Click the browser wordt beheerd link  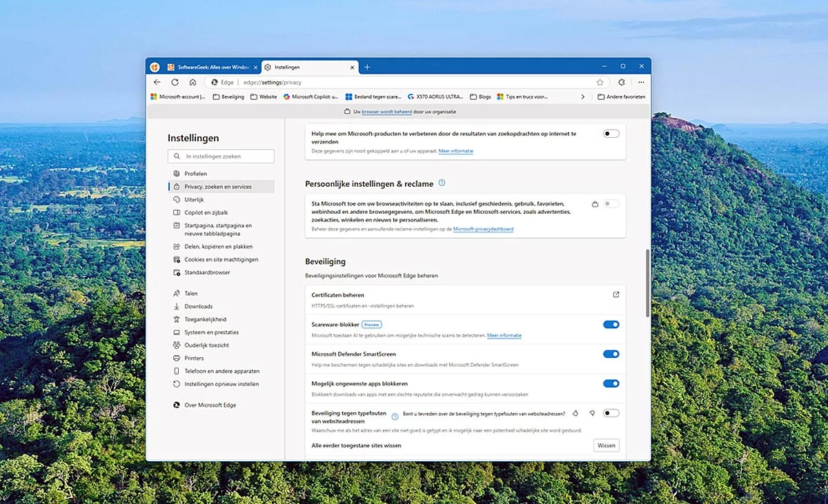pyautogui.click(x=386, y=111)
